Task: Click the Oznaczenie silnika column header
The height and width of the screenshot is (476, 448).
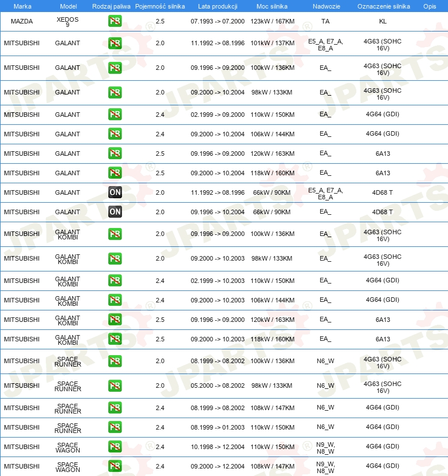Action: (x=384, y=6)
